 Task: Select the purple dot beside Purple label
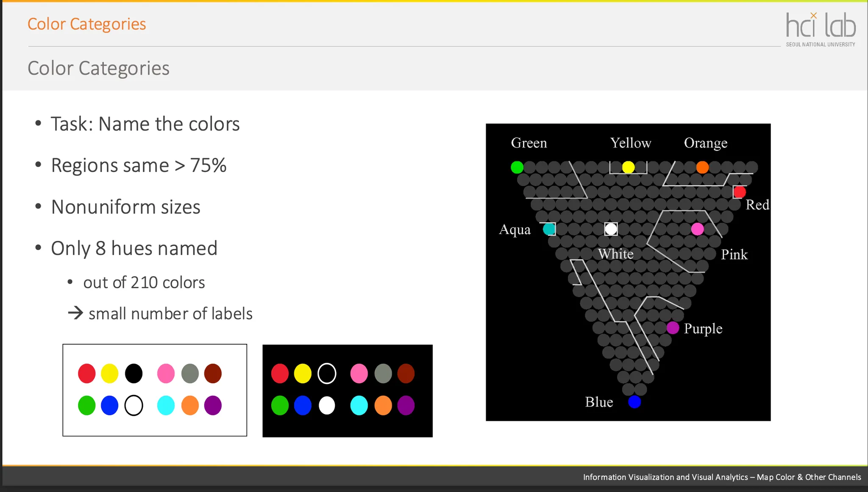[673, 328]
